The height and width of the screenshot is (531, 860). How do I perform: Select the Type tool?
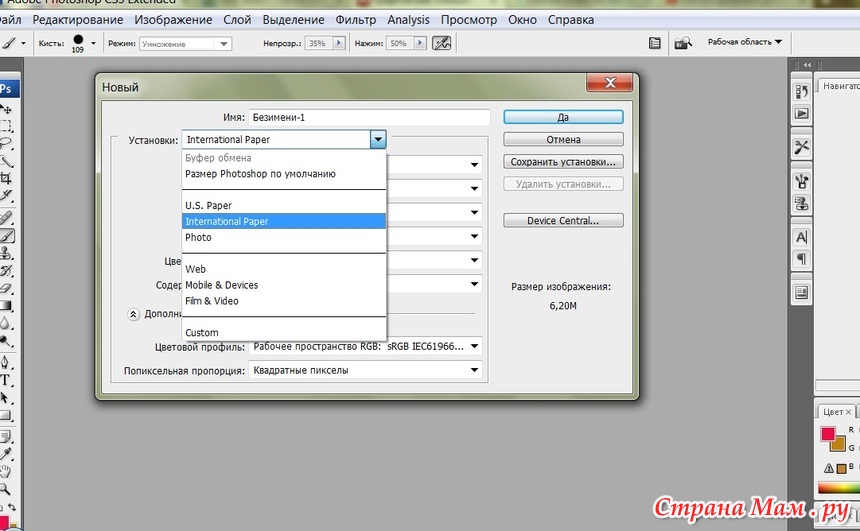(6, 380)
